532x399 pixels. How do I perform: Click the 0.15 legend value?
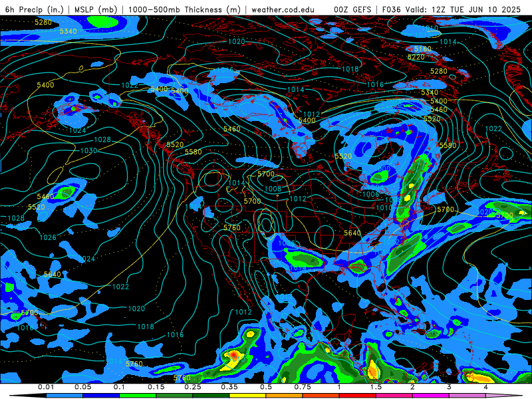click(x=156, y=387)
